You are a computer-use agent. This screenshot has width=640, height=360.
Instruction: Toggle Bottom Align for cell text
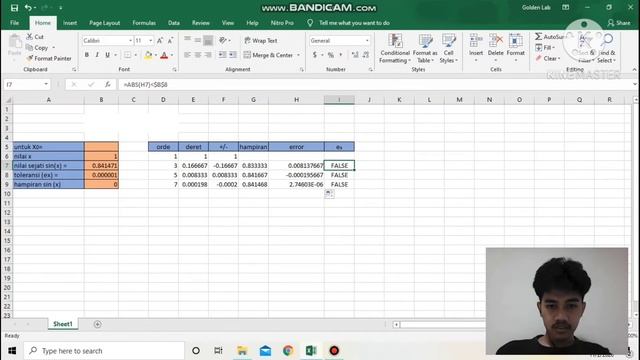click(x=208, y=40)
